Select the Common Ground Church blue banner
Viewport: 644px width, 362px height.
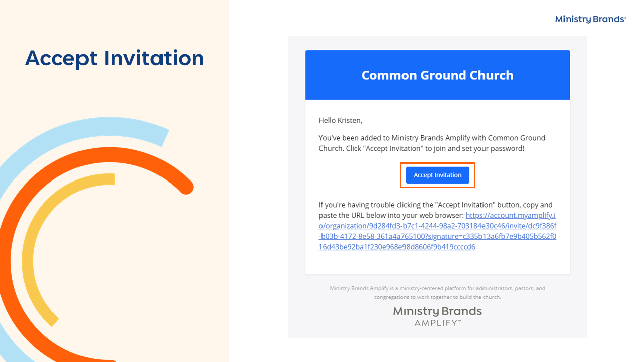tap(437, 75)
